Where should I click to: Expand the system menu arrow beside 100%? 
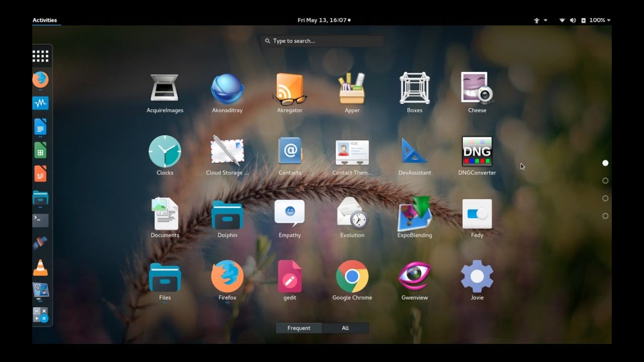coord(609,20)
